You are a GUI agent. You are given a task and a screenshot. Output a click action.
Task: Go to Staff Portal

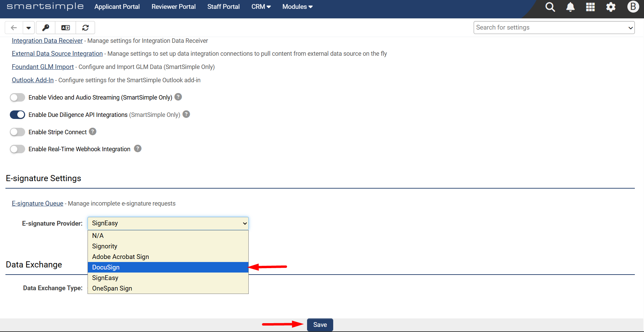point(223,7)
